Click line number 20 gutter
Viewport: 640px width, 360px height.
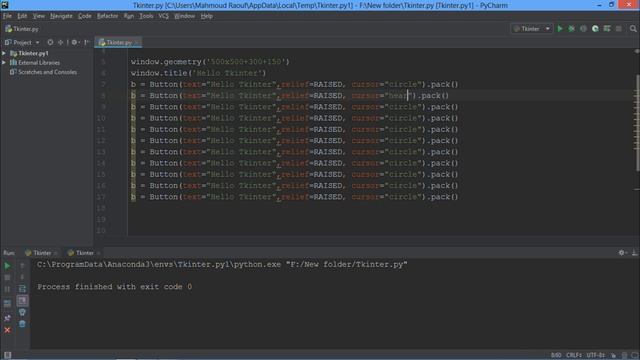click(x=101, y=231)
